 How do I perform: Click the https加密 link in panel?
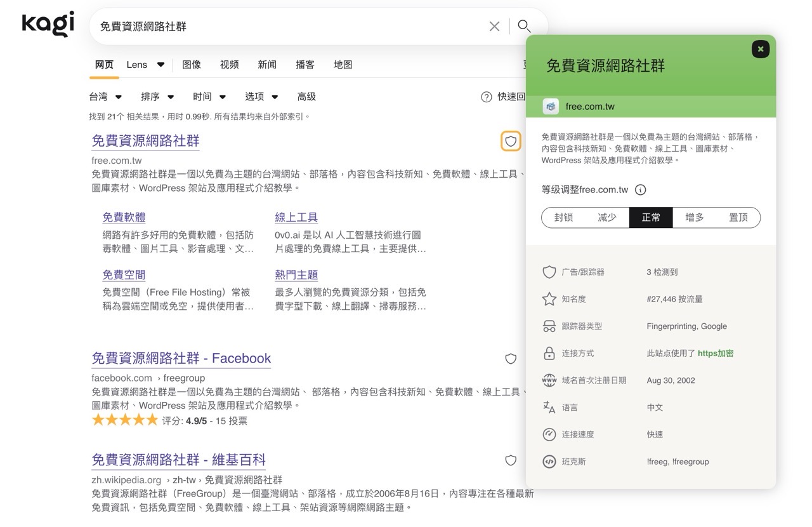coord(716,353)
